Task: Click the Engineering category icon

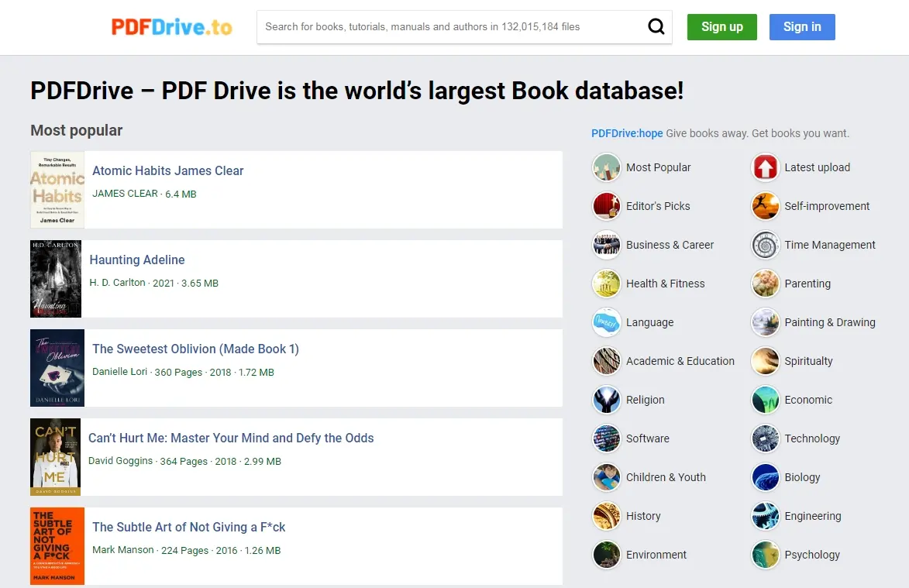Action: point(765,516)
